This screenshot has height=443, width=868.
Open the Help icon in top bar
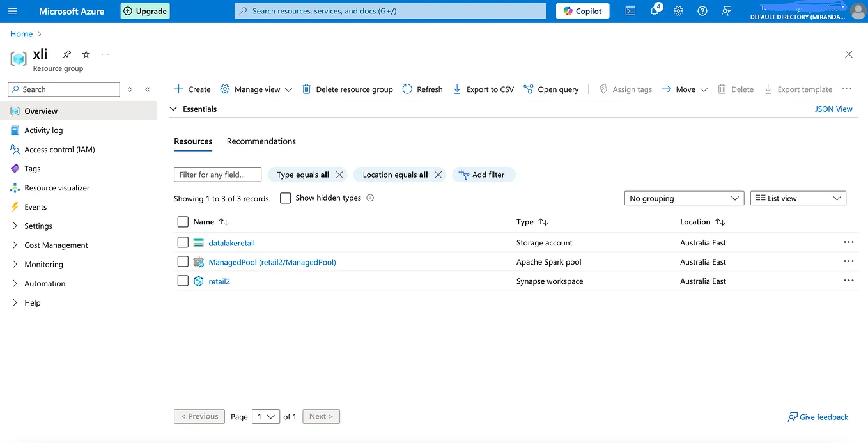pos(702,10)
